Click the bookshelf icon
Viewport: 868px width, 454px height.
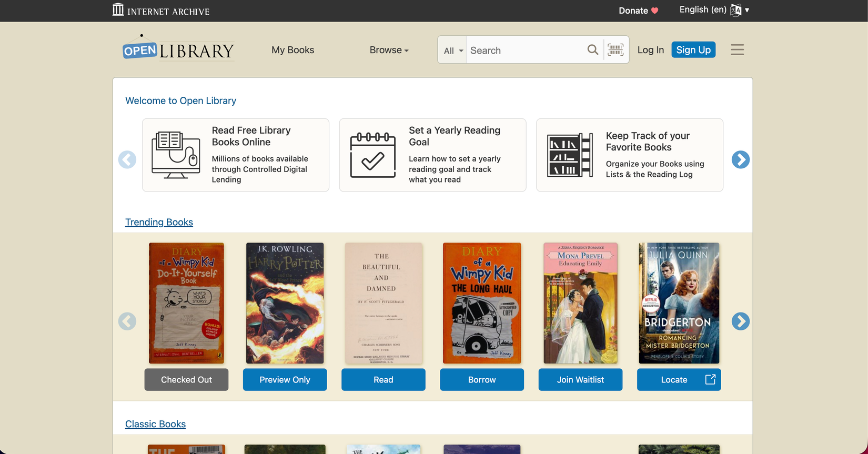tap(570, 155)
